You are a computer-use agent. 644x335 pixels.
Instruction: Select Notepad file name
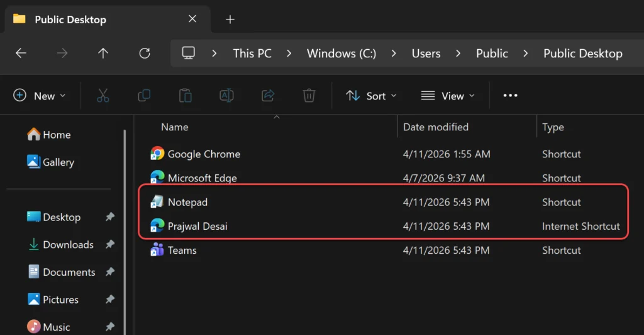click(x=187, y=202)
